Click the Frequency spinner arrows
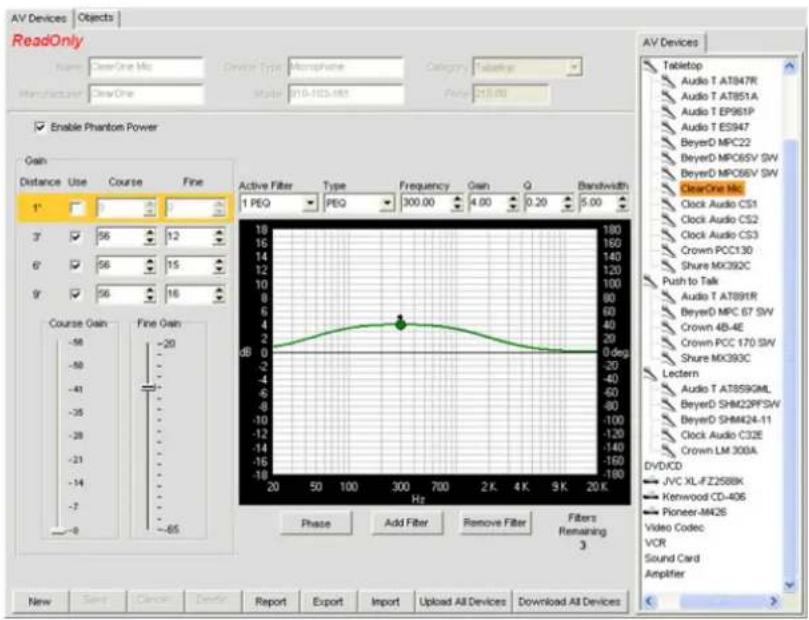The image size is (809, 620). 457,203
